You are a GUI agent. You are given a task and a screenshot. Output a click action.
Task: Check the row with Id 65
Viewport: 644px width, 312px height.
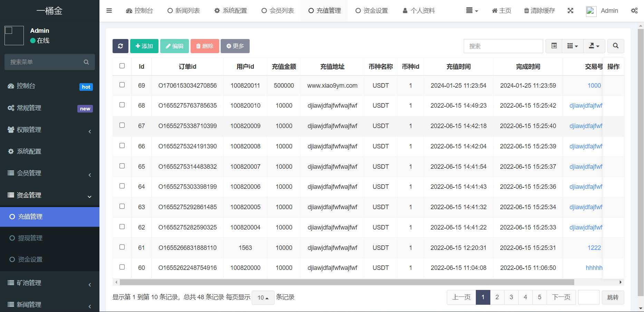(122, 166)
